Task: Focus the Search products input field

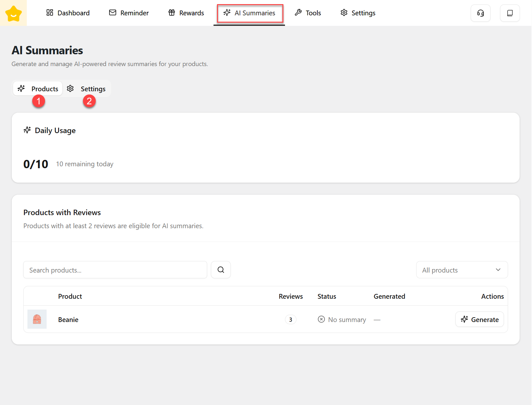Action: pyautogui.click(x=115, y=270)
